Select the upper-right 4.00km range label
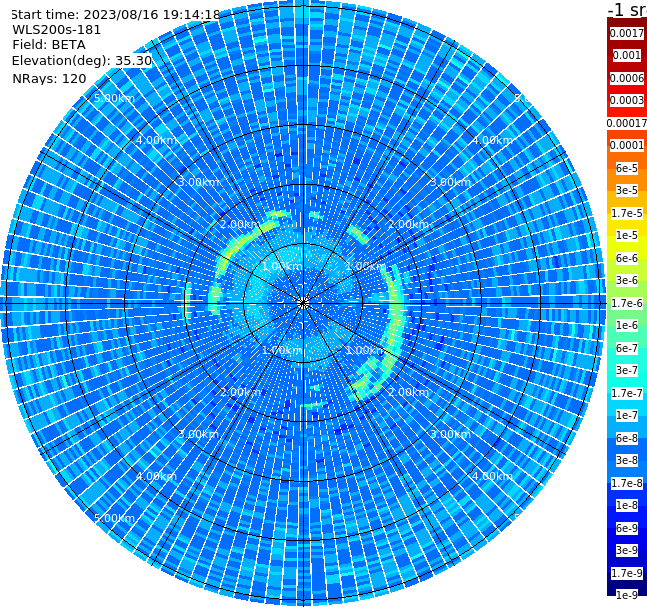The image size is (647, 607). 493,140
